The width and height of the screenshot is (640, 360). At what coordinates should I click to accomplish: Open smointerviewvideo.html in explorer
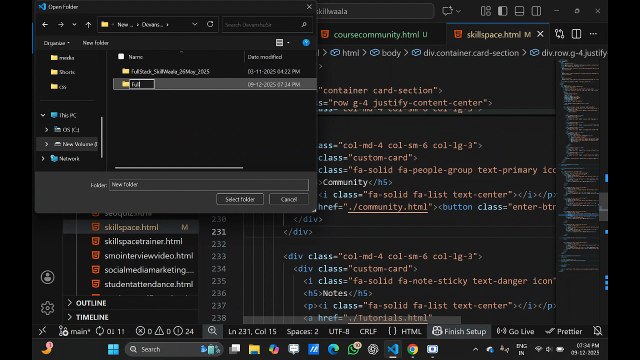(x=149, y=256)
